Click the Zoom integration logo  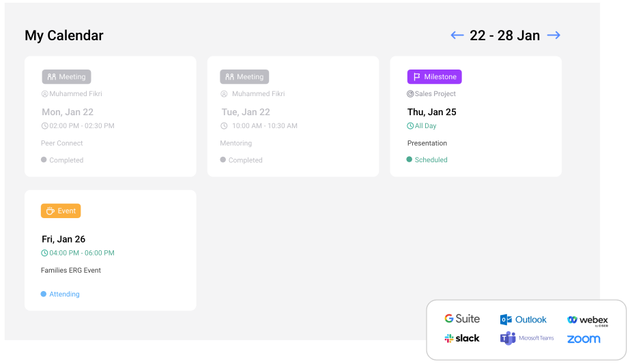coord(584,339)
